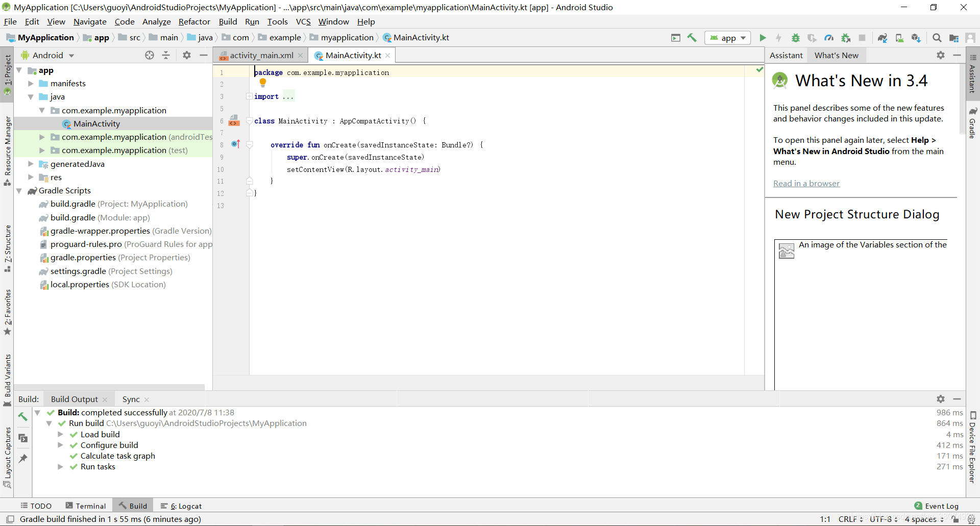Click Collapse All icon in Project panel
980x526 pixels.
tap(166, 55)
